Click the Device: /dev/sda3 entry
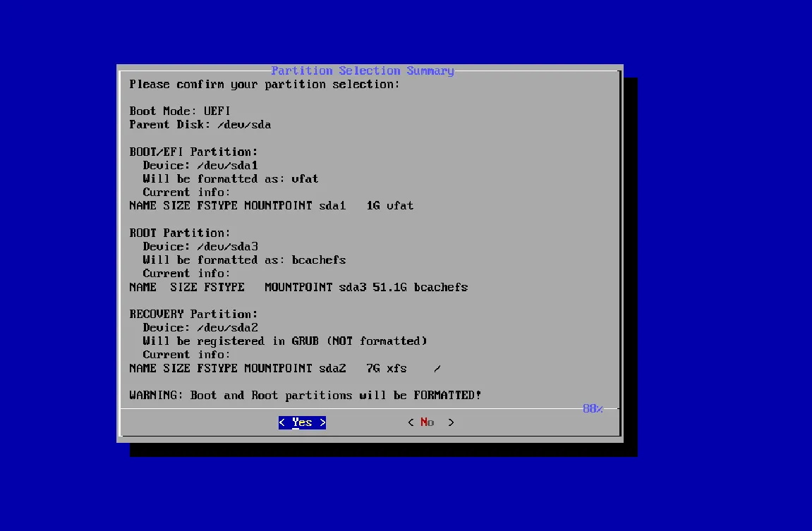The image size is (812, 531). pyautogui.click(x=200, y=247)
